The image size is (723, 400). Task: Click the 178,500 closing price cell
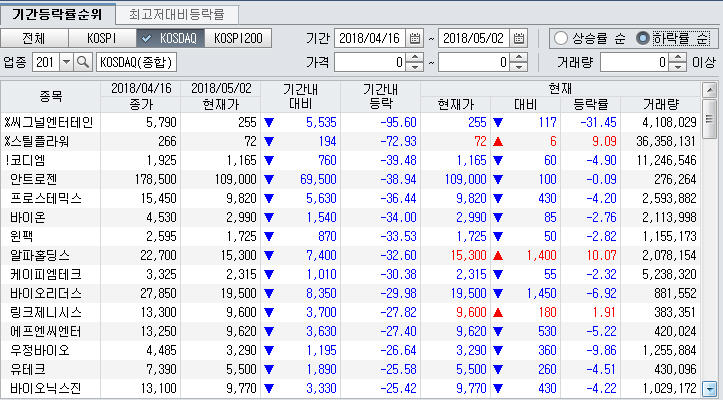(x=154, y=179)
